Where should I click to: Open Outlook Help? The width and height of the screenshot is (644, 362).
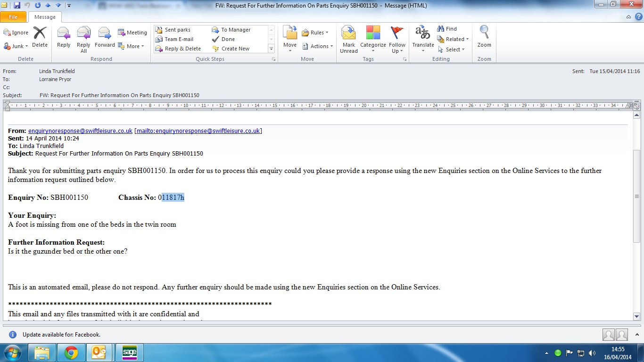coord(638,17)
